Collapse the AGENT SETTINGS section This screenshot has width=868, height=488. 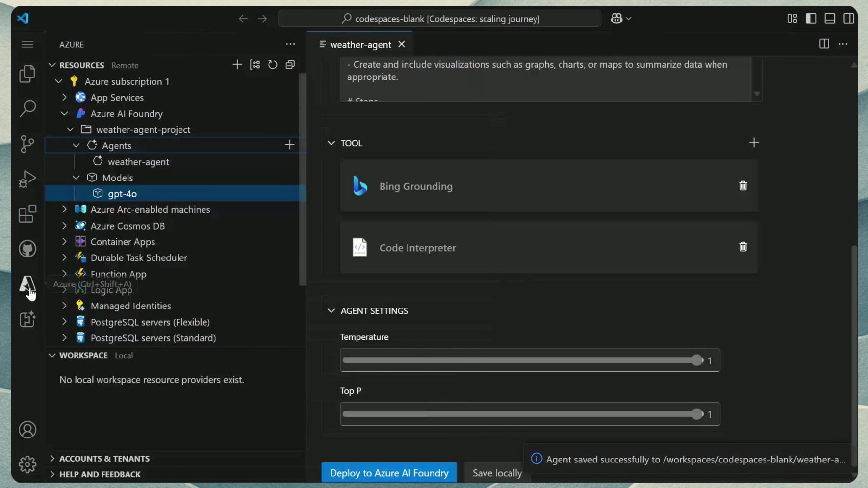[332, 311]
